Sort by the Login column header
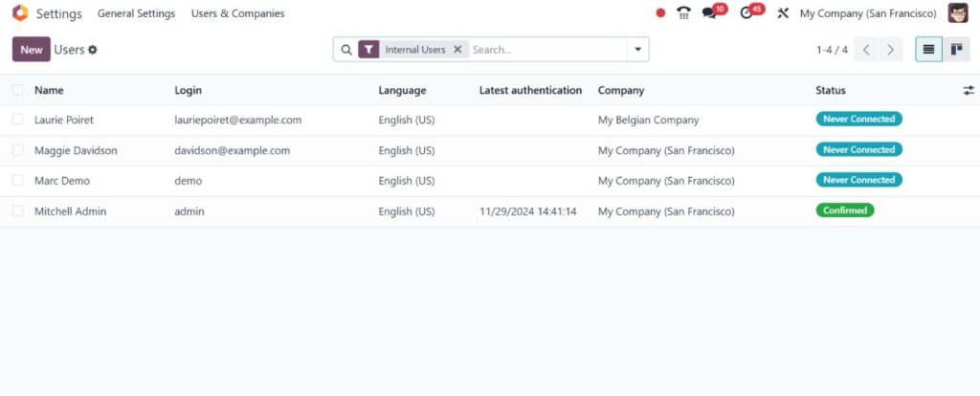 (x=189, y=90)
